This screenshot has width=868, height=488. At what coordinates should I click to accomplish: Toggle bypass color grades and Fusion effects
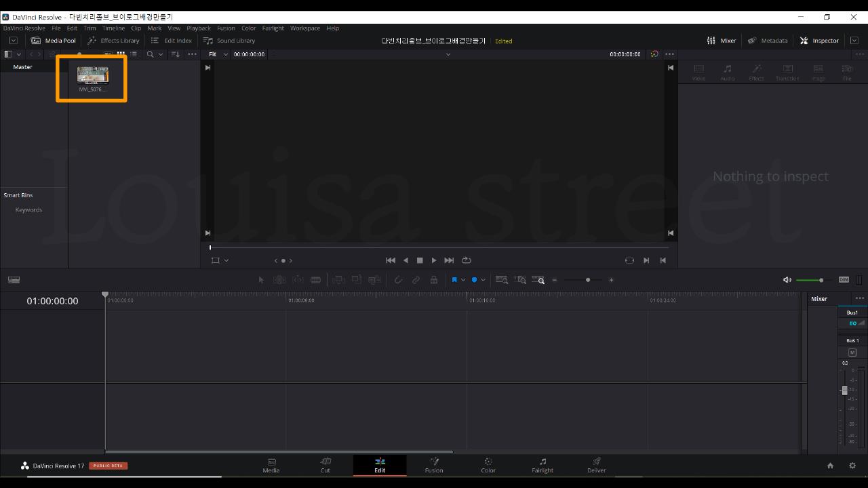654,54
